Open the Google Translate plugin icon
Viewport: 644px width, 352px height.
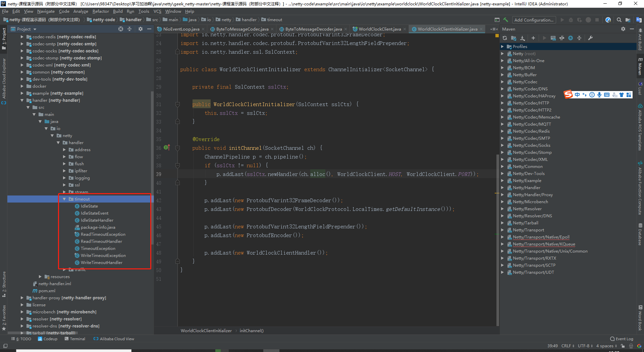point(639,20)
